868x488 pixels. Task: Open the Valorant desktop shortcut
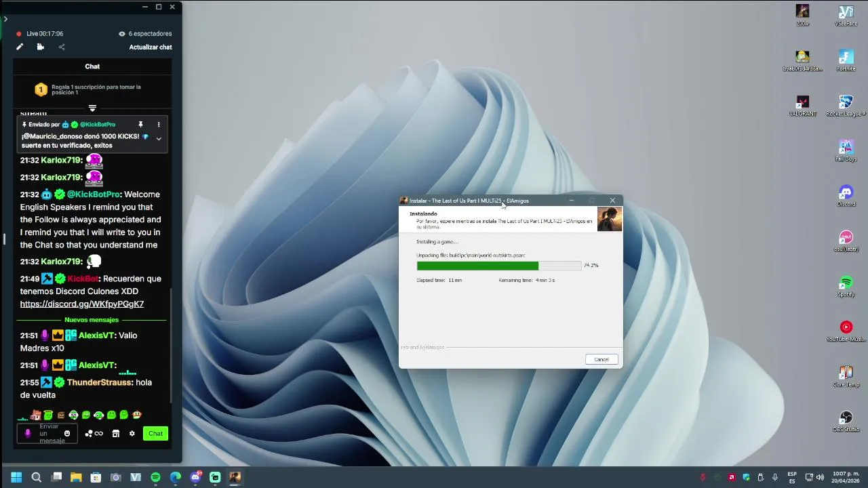(x=803, y=106)
